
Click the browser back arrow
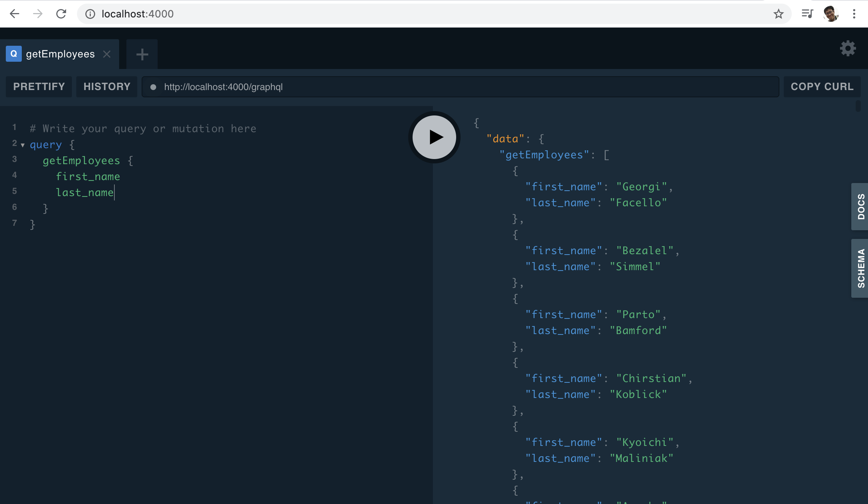15,14
